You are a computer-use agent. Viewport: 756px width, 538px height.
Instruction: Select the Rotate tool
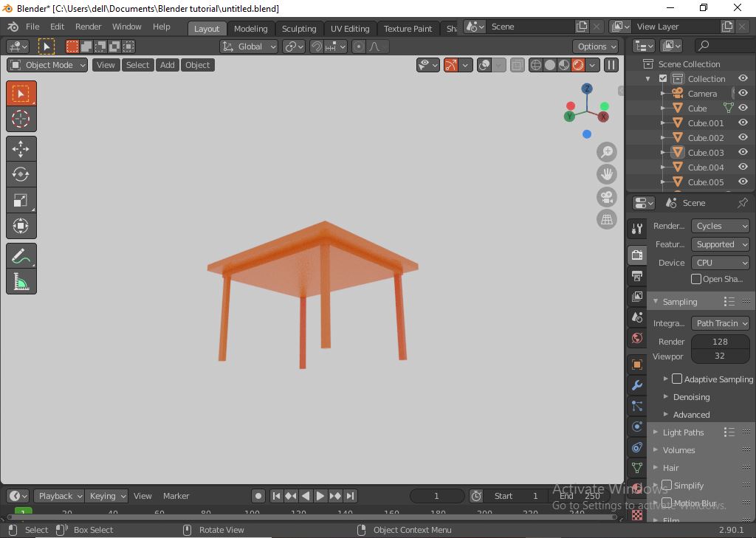coord(21,174)
